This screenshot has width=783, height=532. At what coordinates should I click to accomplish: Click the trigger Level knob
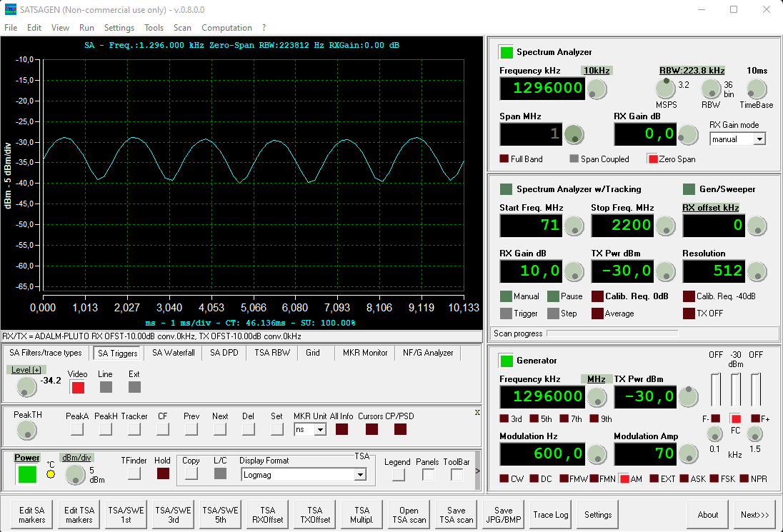[x=26, y=387]
